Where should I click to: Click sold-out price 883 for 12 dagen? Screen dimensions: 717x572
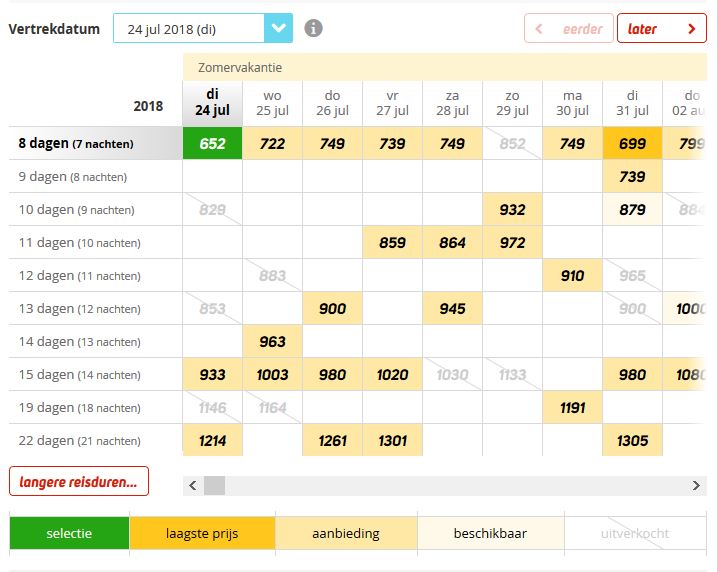coord(273,275)
